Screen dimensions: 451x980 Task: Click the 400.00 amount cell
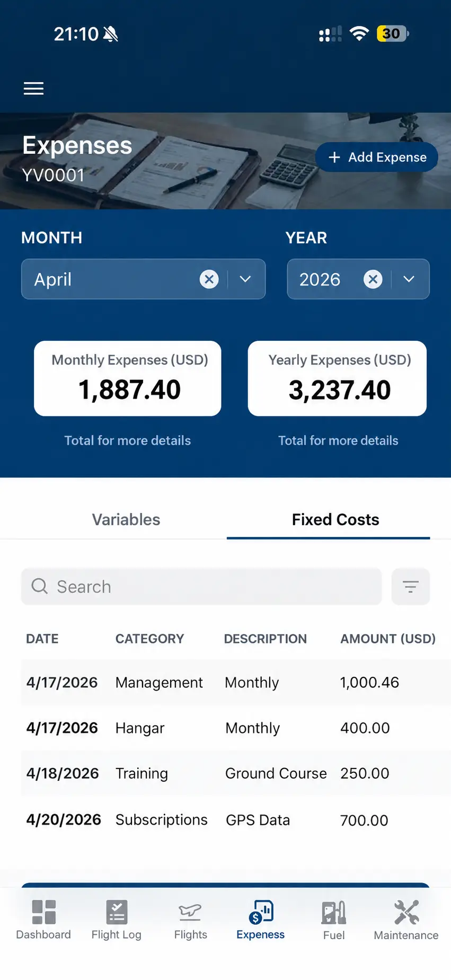coord(365,728)
